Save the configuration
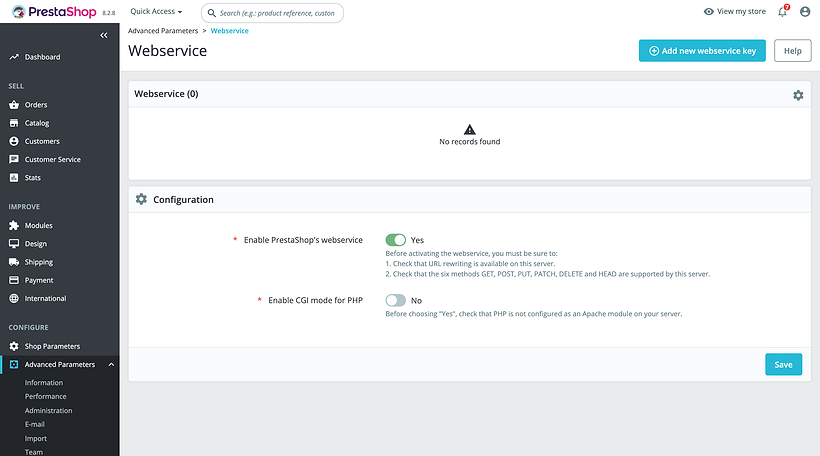The width and height of the screenshot is (820, 456). pyautogui.click(x=783, y=364)
